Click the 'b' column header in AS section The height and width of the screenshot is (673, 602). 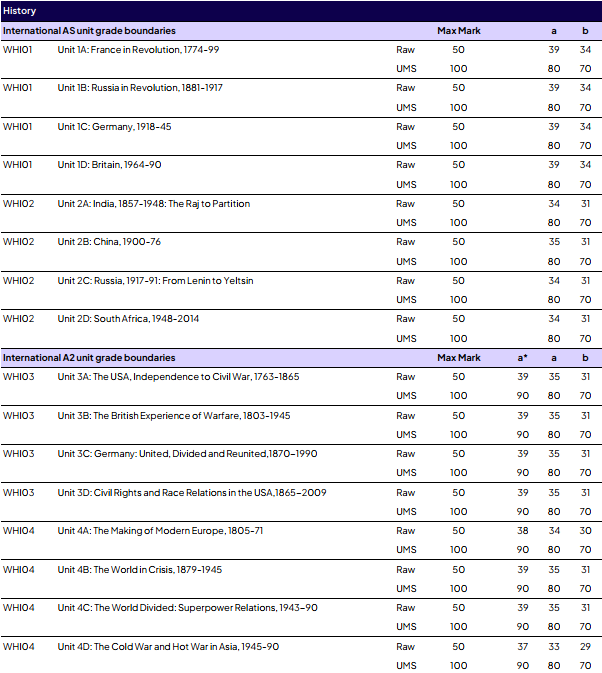(x=585, y=31)
